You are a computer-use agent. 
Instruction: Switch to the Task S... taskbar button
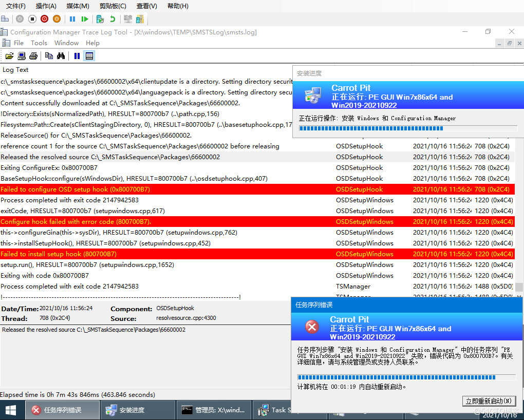[271, 410]
